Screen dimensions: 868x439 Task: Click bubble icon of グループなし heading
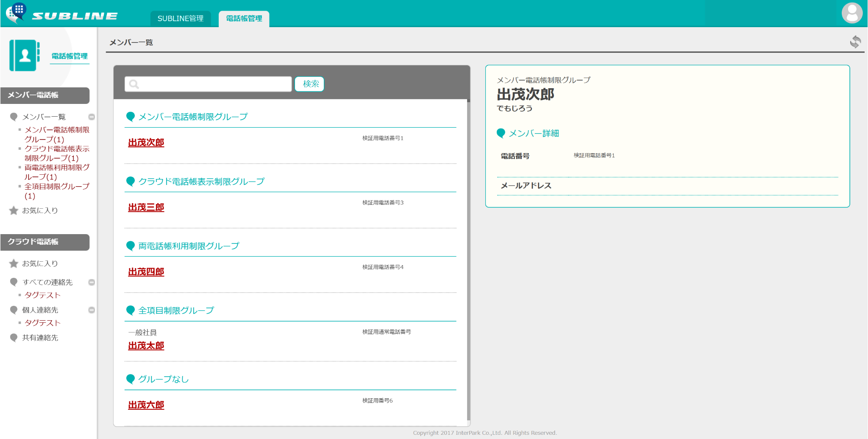131,379
